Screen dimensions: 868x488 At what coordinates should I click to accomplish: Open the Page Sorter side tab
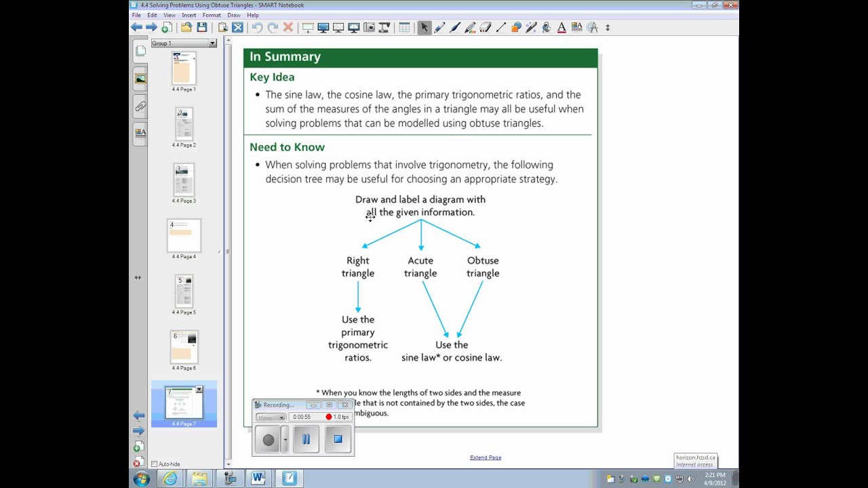140,52
